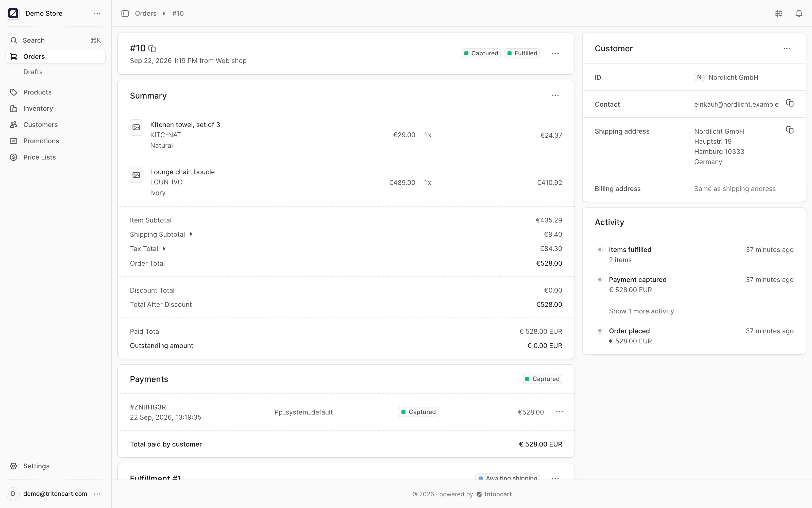812x508 pixels.
Task: Open notifications bell
Action: tap(799, 13)
